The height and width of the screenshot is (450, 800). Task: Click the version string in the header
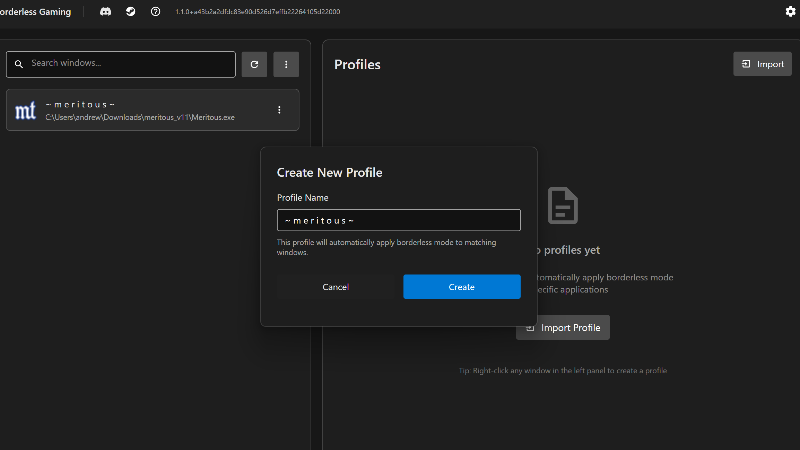coord(258,11)
